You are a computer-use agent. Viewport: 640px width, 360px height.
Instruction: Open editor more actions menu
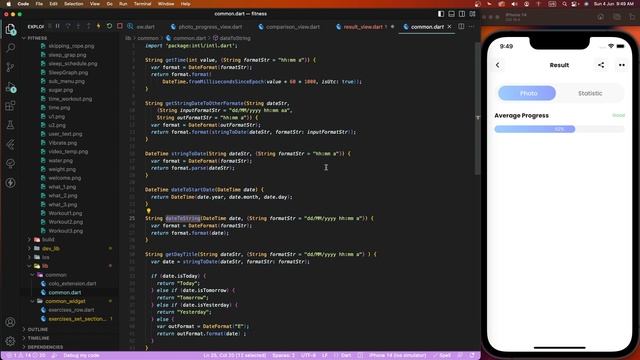(x=471, y=27)
